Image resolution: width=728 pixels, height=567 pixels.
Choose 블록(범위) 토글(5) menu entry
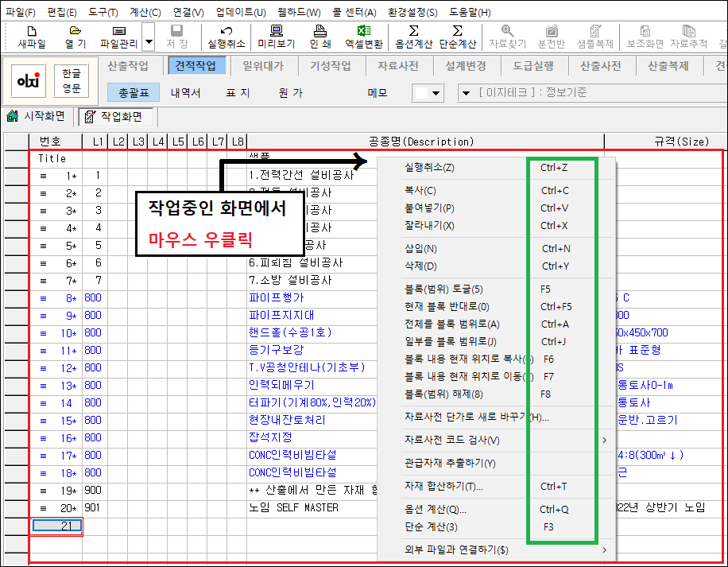click(x=496, y=289)
